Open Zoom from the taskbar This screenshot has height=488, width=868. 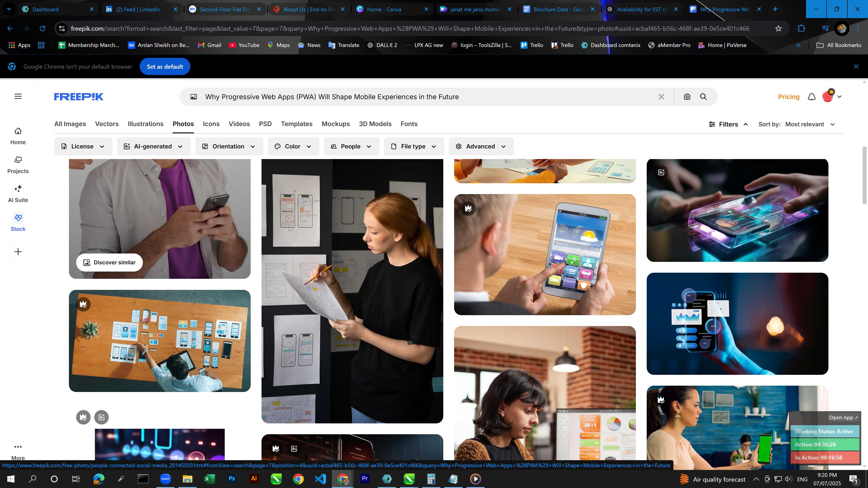165,479
